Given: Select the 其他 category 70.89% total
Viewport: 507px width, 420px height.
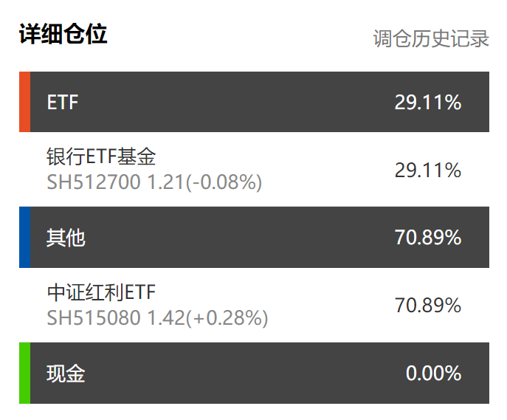Looking at the screenshot, I should [427, 238].
